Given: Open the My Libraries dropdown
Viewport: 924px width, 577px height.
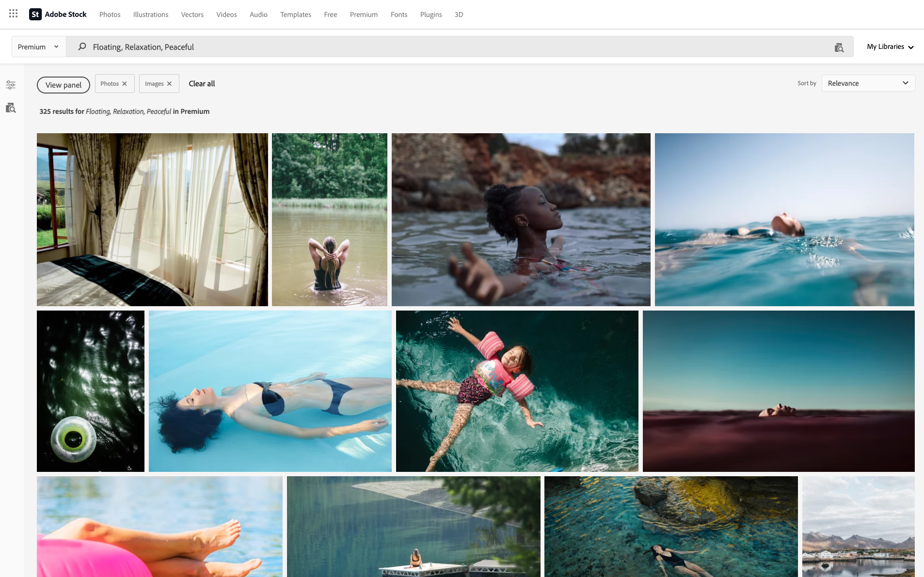Looking at the screenshot, I should coord(890,47).
